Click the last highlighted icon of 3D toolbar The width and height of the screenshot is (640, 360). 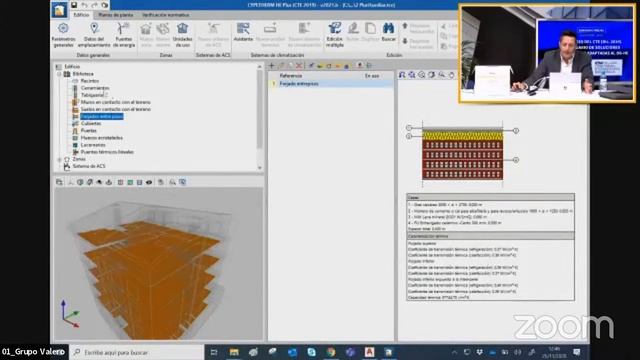coord(182,182)
